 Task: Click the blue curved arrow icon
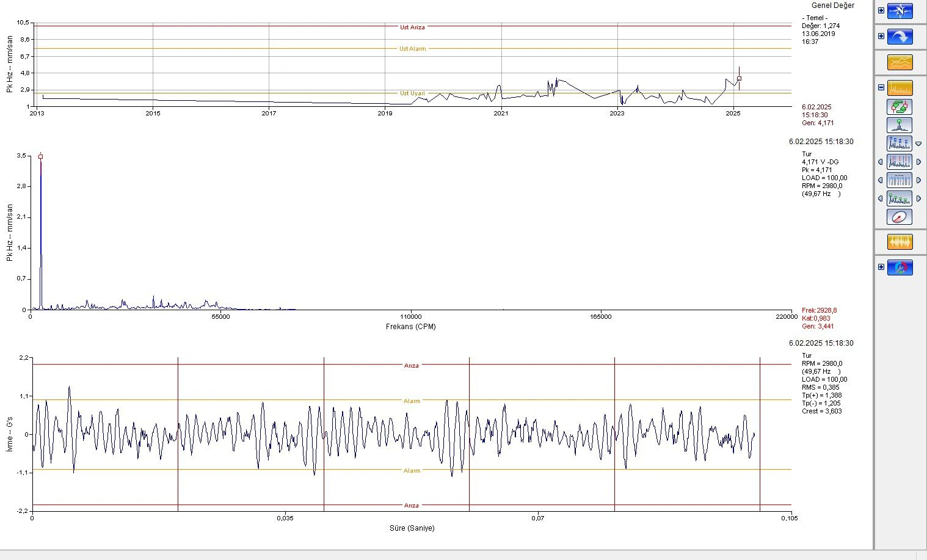coord(900,37)
